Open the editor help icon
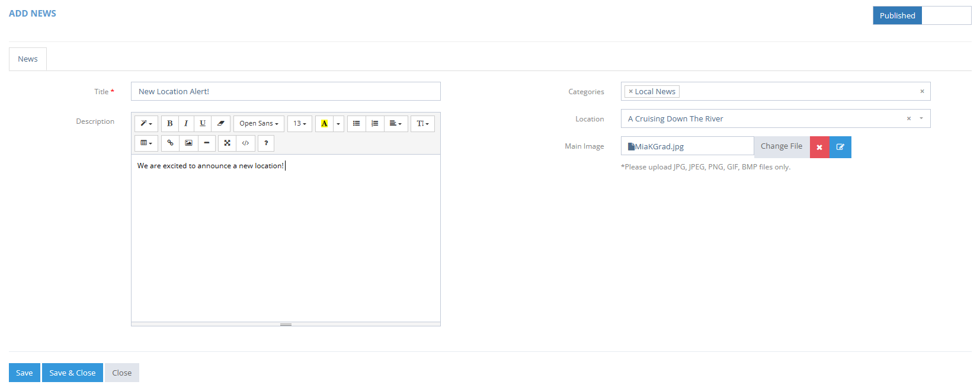 coord(266,143)
